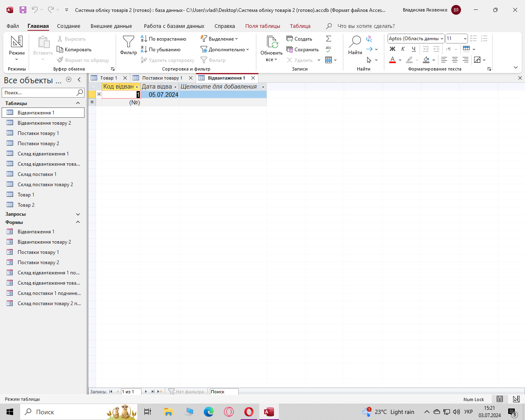The height and width of the screenshot is (420, 525).
Task: Click the navigation pane search field
Action: (39, 93)
